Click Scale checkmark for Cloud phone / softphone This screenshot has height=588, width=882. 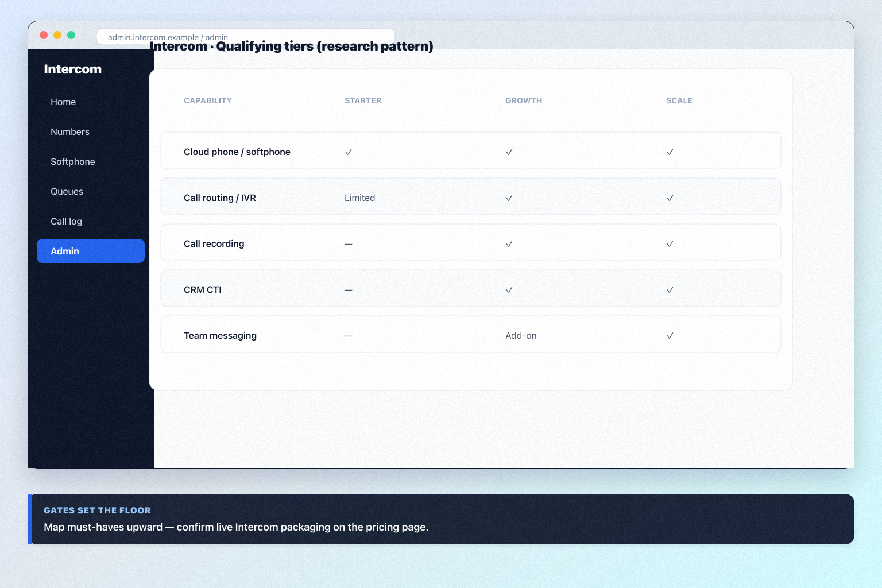pyautogui.click(x=670, y=152)
